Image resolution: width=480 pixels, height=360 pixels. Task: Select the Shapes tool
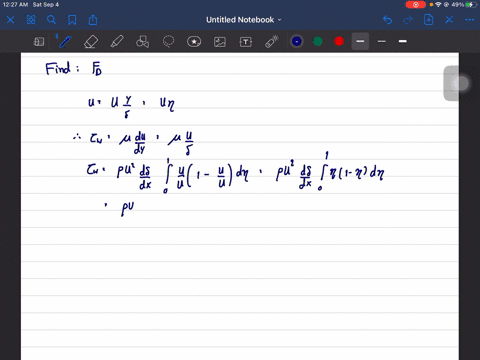coord(142,42)
